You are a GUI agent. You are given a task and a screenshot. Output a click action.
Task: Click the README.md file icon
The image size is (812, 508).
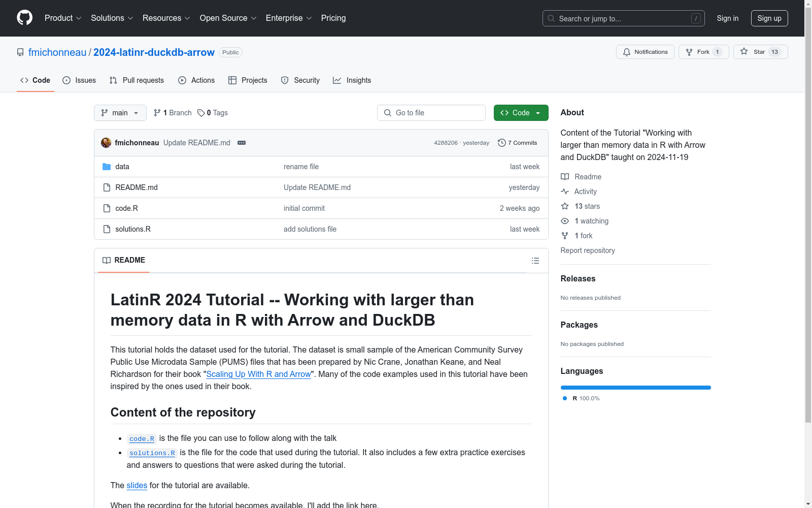click(107, 187)
